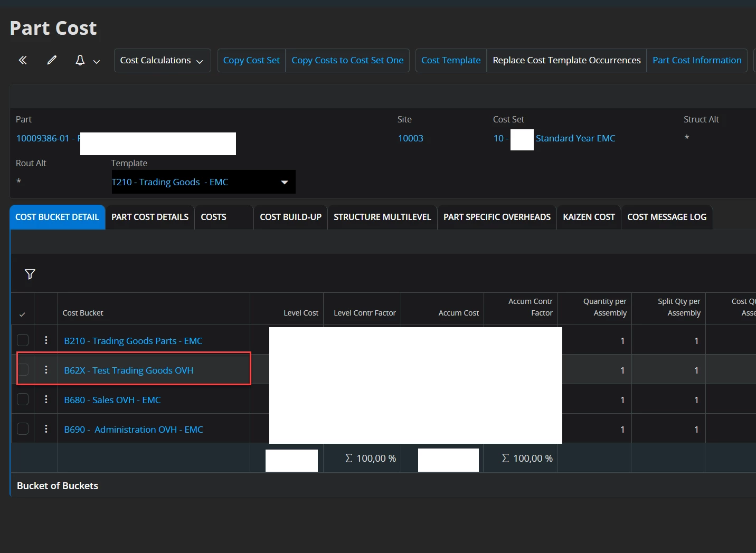Switch to the Costs tab
Image resolution: width=756 pixels, height=553 pixels.
224,217
